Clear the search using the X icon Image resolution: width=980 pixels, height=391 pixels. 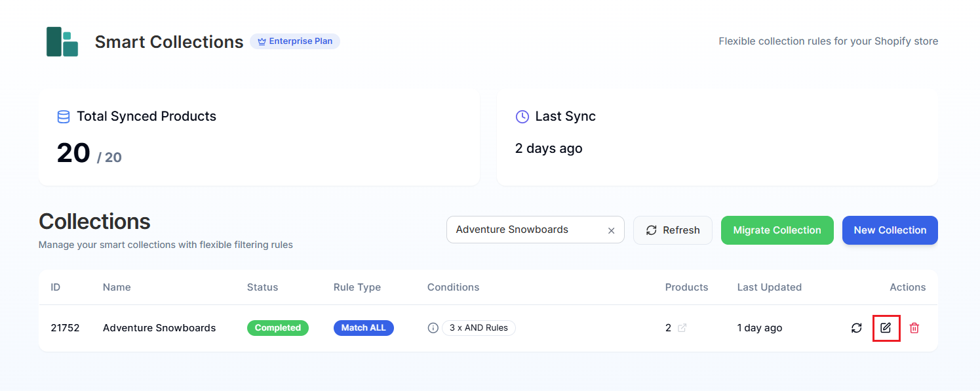point(611,230)
